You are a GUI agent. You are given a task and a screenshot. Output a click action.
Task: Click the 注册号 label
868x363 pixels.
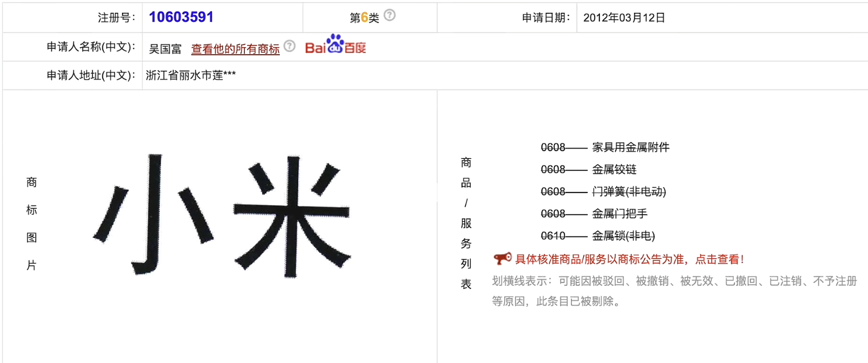[117, 18]
